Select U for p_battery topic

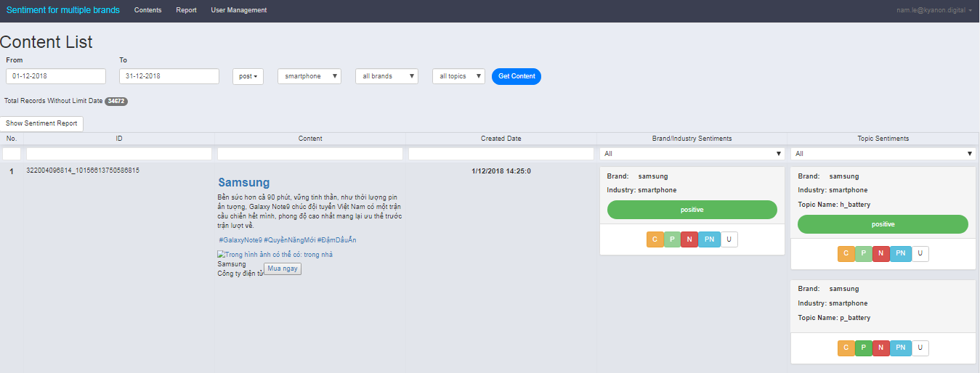pyautogui.click(x=920, y=348)
